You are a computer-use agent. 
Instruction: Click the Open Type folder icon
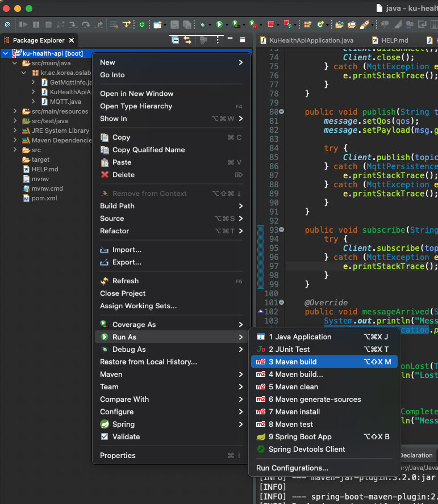[x=339, y=25]
